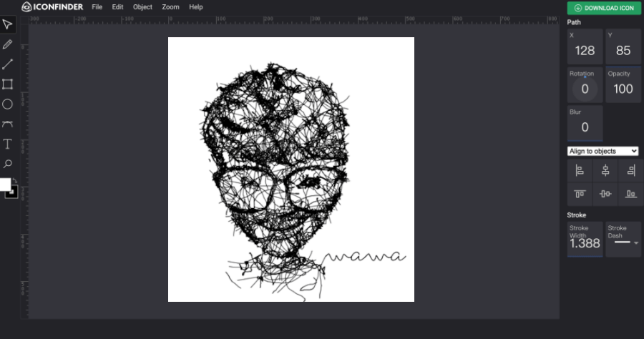644x339 pixels.
Task: Open the Stroke Dash dropdown
Action: pyautogui.click(x=623, y=240)
